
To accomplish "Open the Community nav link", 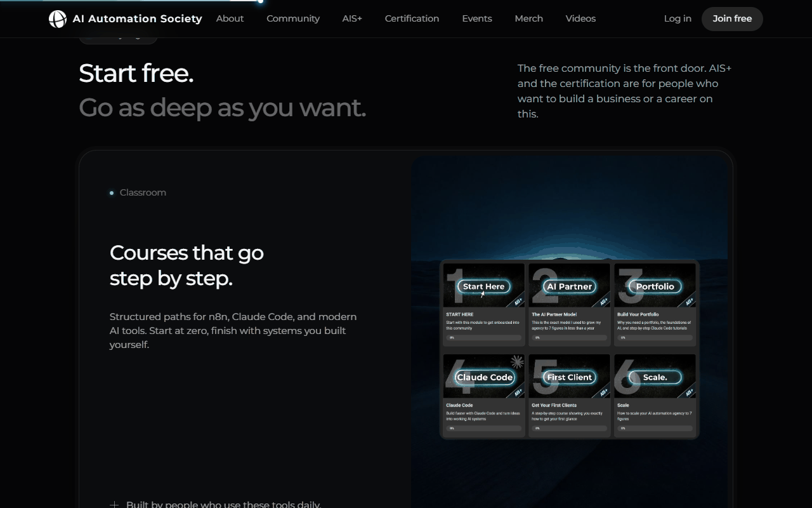I will coord(293,18).
